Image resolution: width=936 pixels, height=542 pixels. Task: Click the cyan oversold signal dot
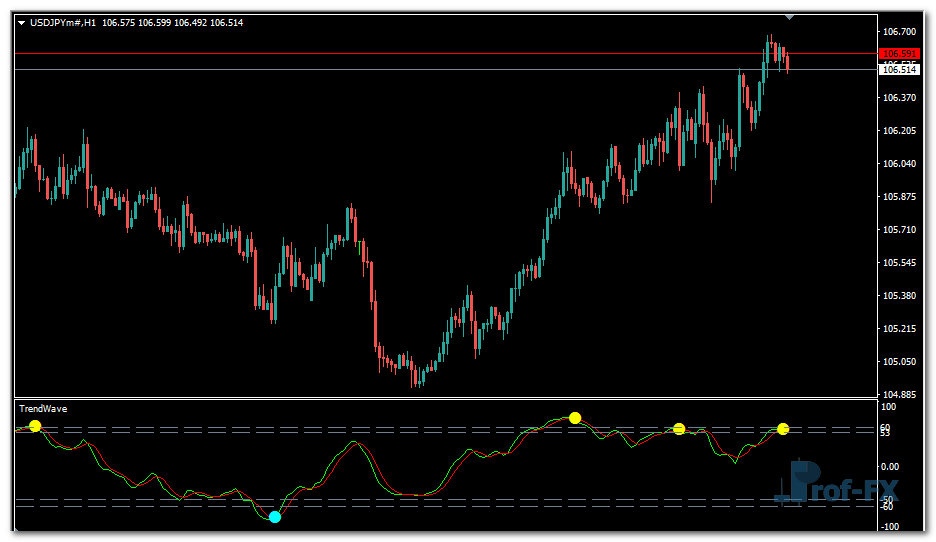pos(275,517)
